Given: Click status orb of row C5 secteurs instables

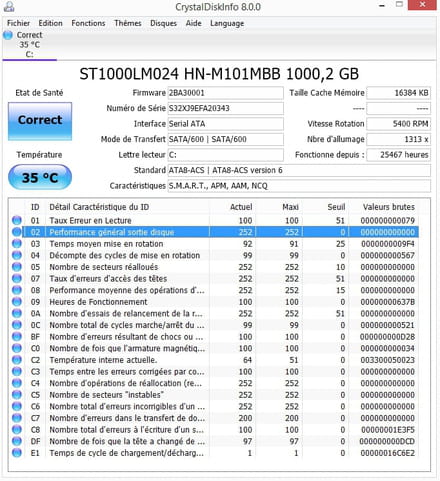Looking at the screenshot, I should (17, 395).
